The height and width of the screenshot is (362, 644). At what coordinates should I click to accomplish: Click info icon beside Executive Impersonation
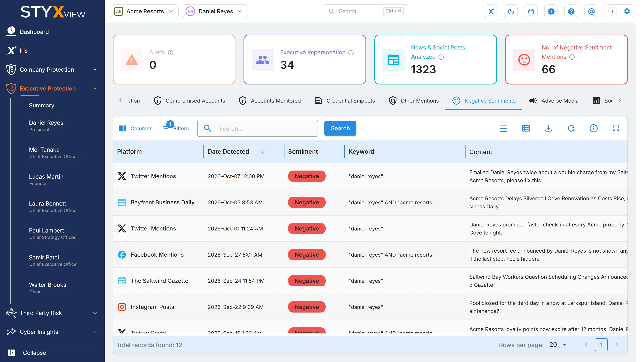coord(351,52)
